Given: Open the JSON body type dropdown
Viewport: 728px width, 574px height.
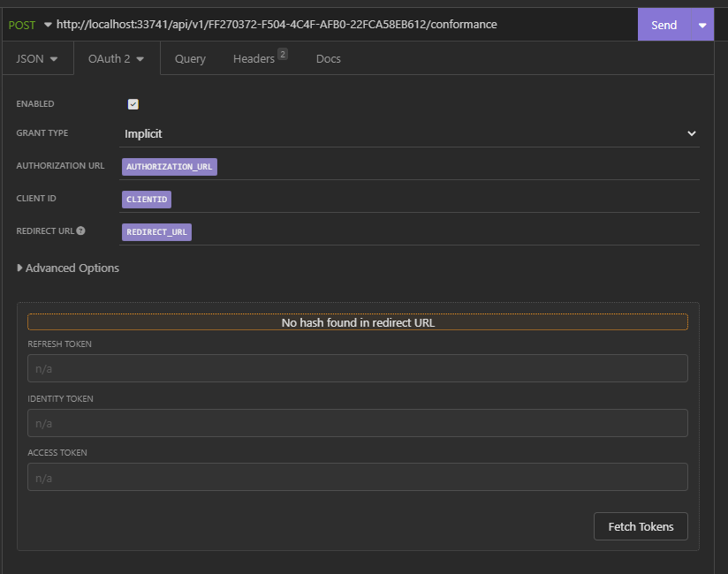Looking at the screenshot, I should click(35, 58).
